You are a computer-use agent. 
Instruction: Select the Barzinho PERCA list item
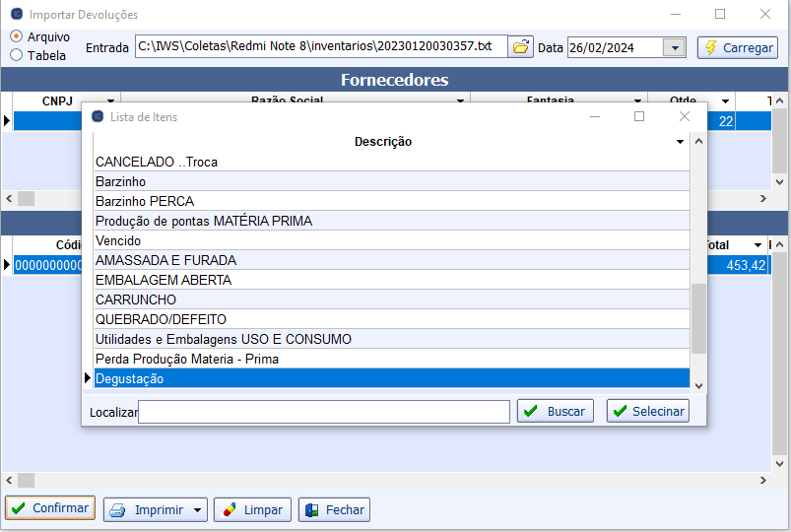coord(145,201)
